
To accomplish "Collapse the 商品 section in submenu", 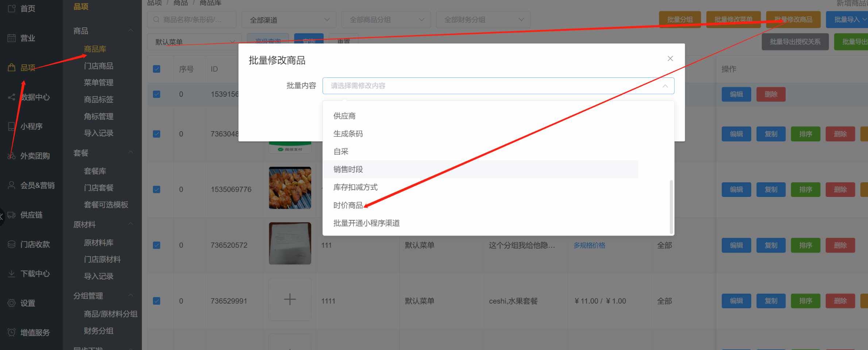I will point(131,31).
